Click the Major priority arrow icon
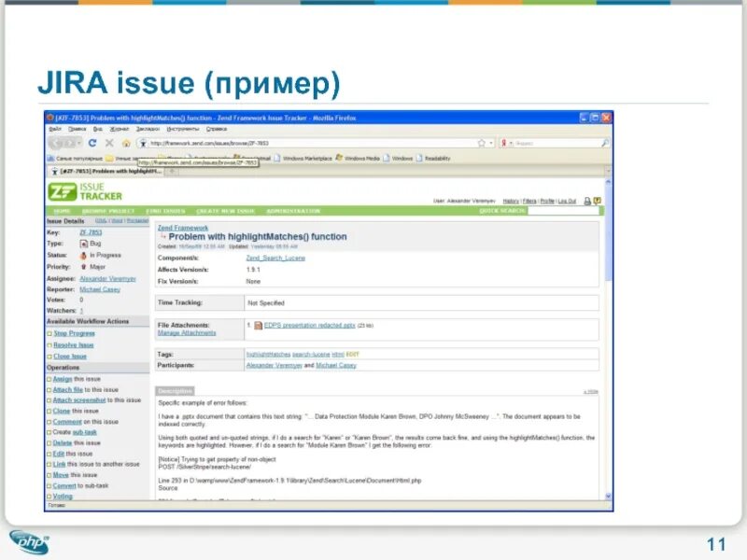The height and width of the screenshot is (560, 747). coord(84,267)
